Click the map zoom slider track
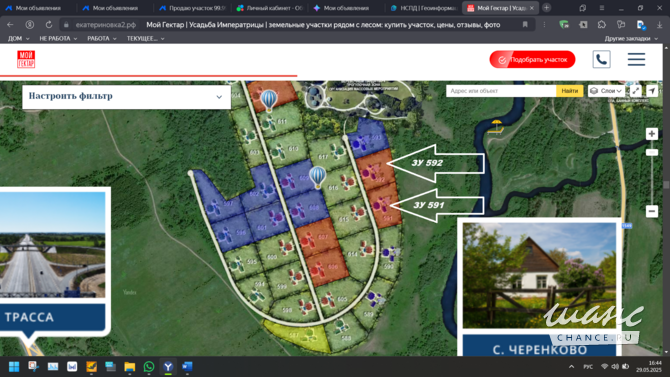670x377 pixels. (652, 180)
